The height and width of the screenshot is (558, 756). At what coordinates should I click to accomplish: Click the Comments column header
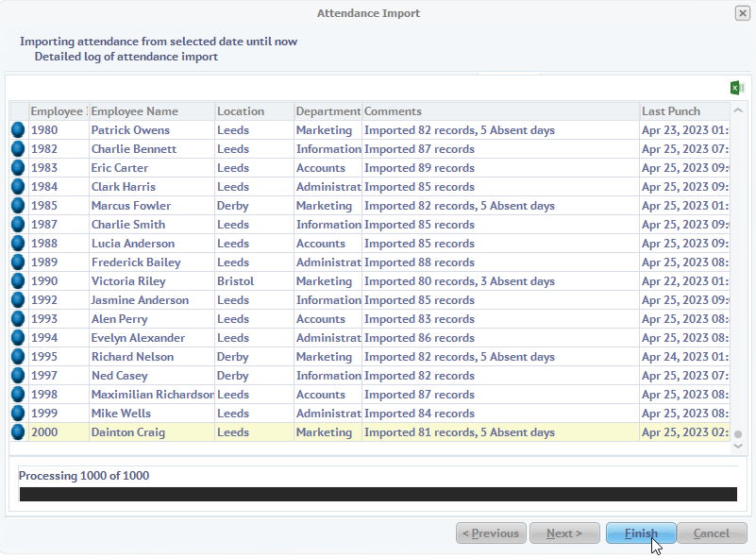point(500,111)
